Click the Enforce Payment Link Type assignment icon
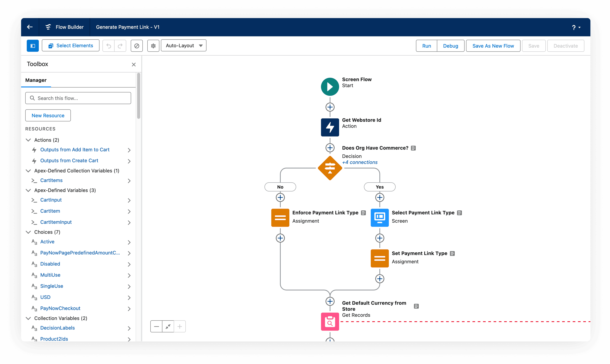This screenshot has width=610, height=364. point(280,218)
